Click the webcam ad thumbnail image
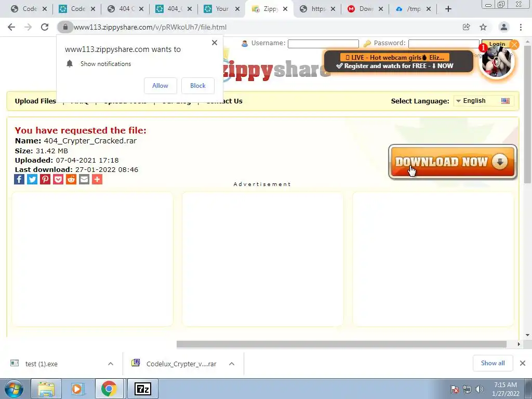The height and width of the screenshot is (399, 532). point(497,62)
